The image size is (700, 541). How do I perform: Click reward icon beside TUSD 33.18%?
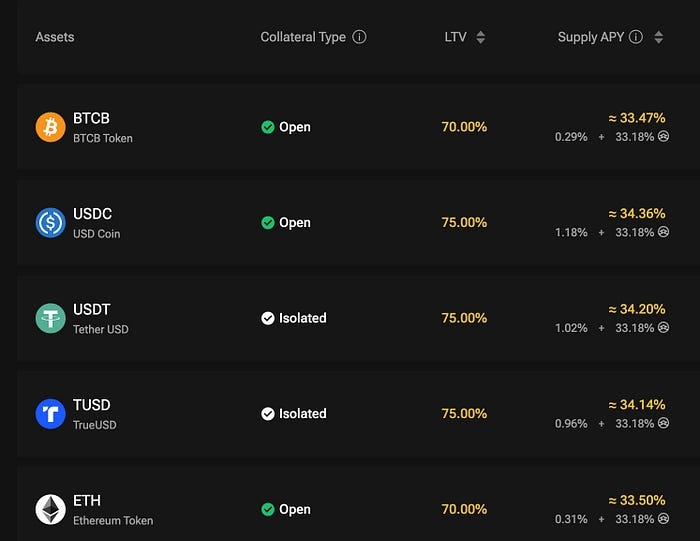click(663, 423)
